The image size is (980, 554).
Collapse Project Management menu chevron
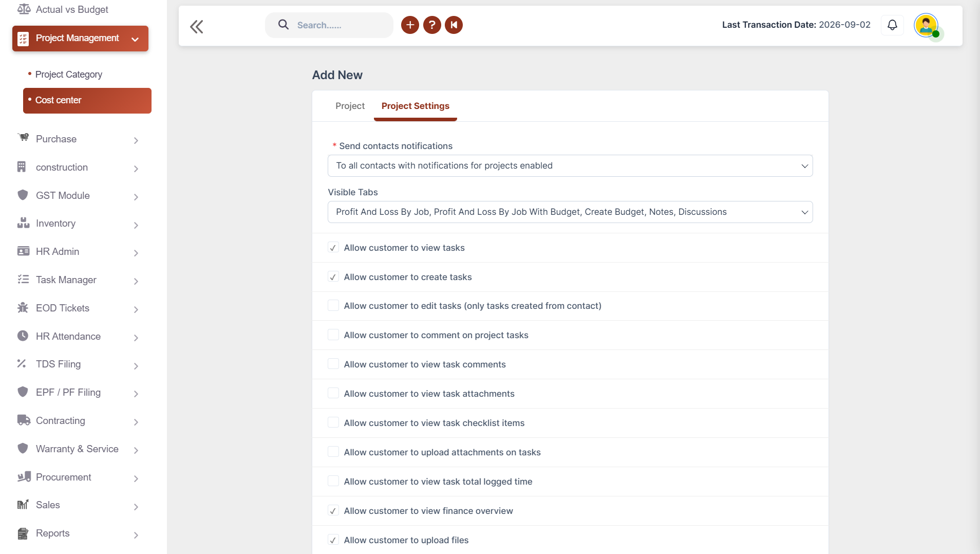click(x=135, y=39)
